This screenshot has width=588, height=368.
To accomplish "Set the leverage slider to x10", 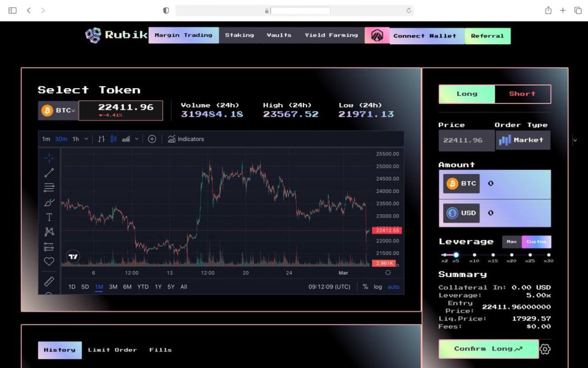I will [474, 255].
